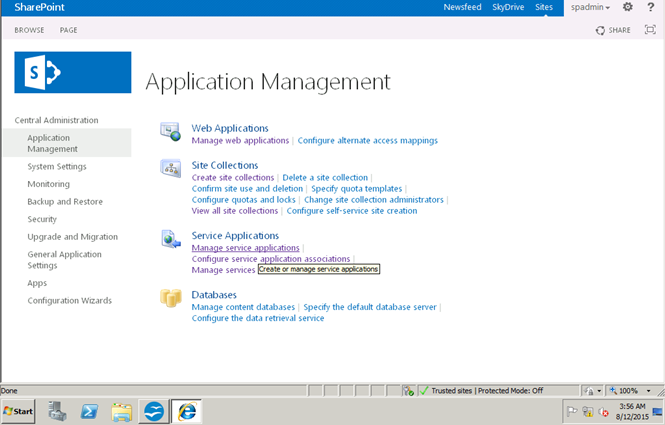Click the Share icon in ribbon

click(x=600, y=30)
